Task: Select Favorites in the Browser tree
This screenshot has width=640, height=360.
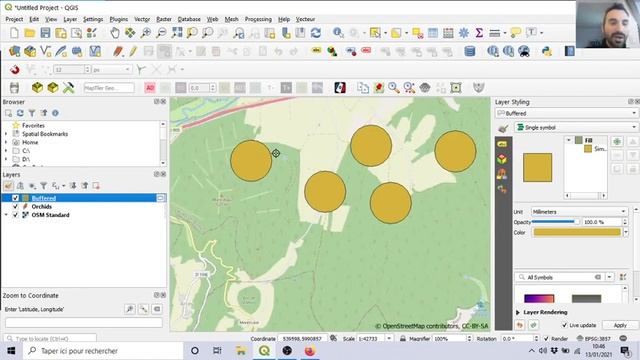Action: [33, 125]
